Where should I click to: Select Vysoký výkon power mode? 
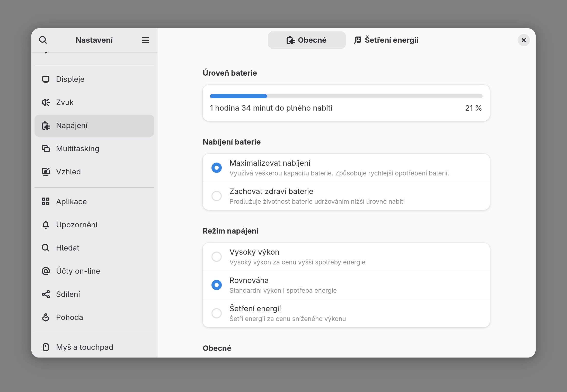click(x=217, y=257)
